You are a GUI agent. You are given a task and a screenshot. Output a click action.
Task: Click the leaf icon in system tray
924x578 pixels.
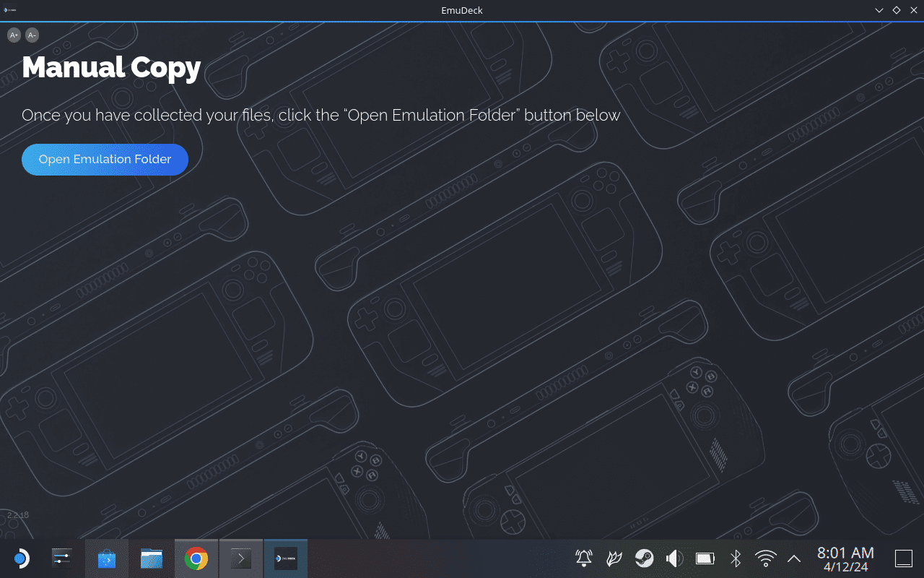(x=614, y=558)
